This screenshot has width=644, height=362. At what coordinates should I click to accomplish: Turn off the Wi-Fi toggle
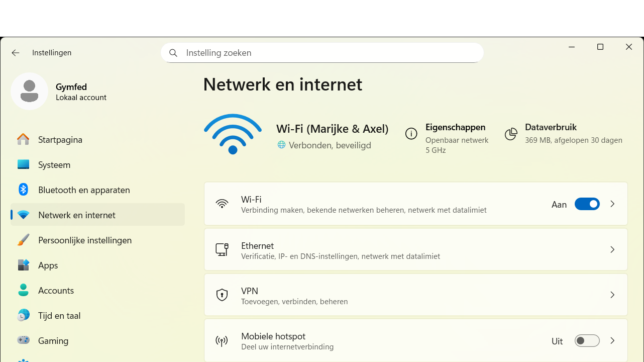click(587, 204)
